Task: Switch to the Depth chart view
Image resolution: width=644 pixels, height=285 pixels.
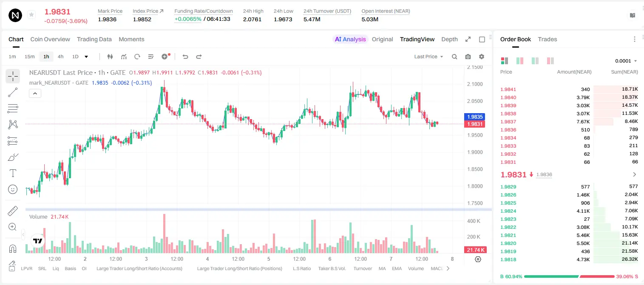Action: coord(449,39)
